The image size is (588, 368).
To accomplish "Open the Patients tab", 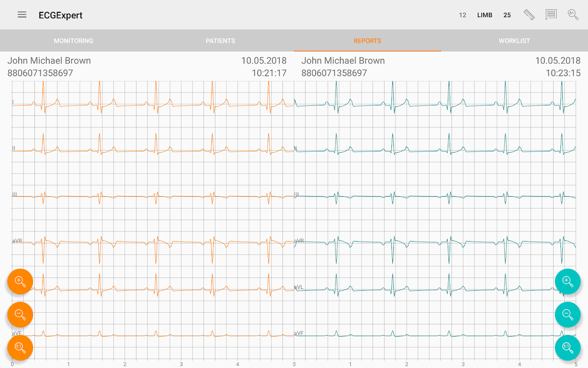I will tap(220, 41).
